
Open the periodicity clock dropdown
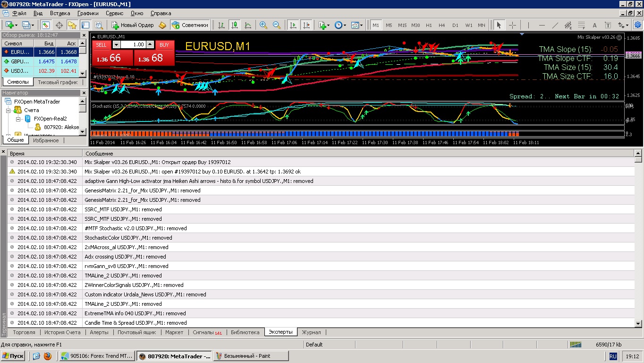tap(340, 25)
